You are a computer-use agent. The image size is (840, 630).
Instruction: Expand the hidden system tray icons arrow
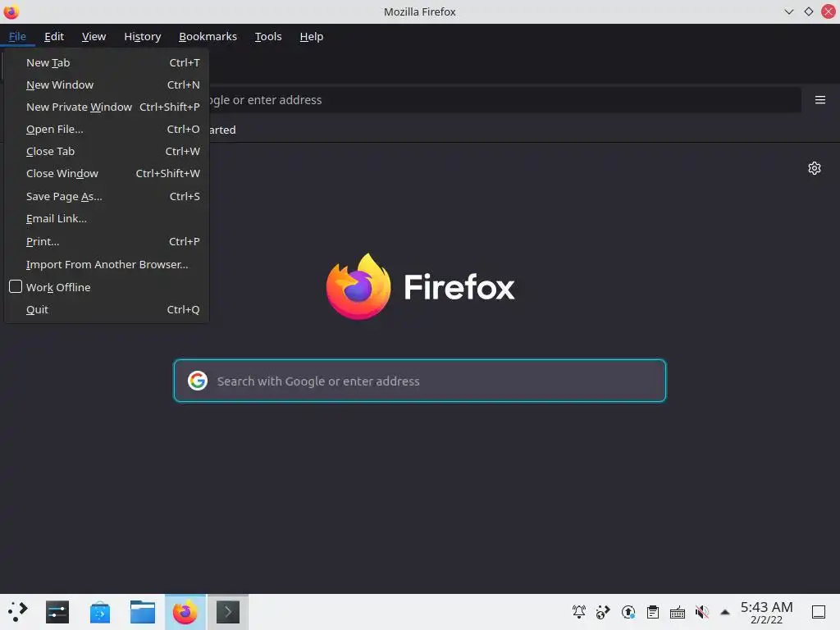(x=725, y=612)
